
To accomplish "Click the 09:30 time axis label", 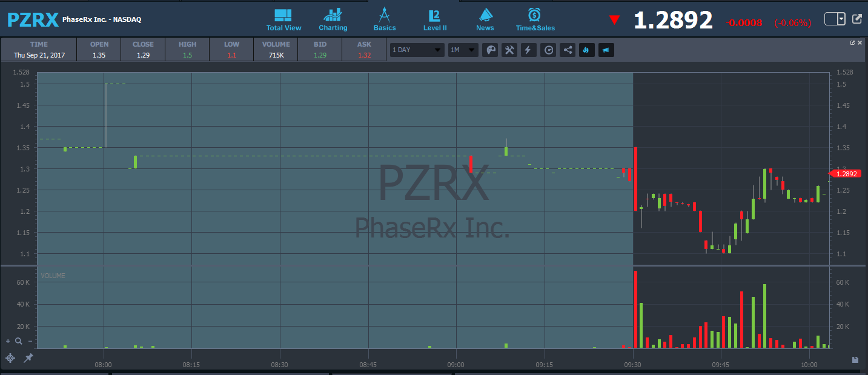I will pyautogui.click(x=633, y=365).
